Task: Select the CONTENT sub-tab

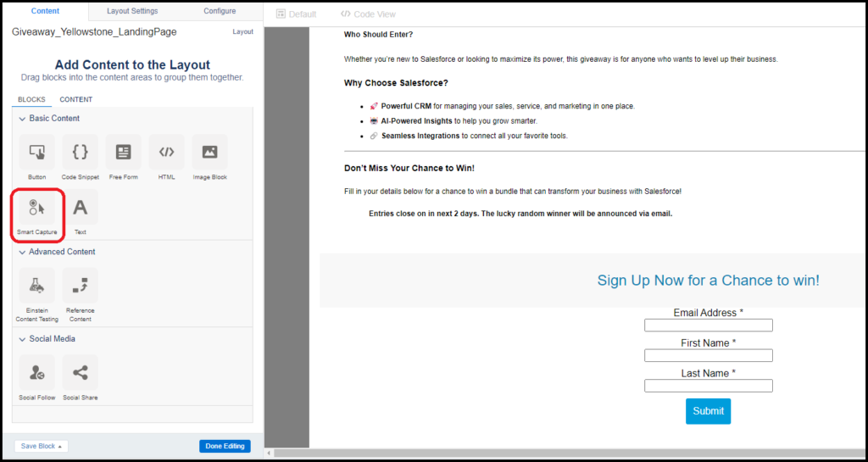Action: 75,99
